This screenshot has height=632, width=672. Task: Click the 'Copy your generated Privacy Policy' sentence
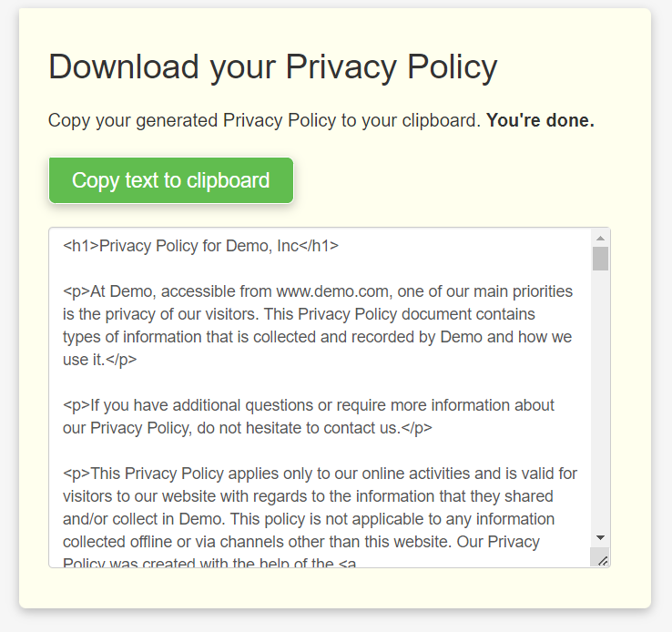click(264, 121)
